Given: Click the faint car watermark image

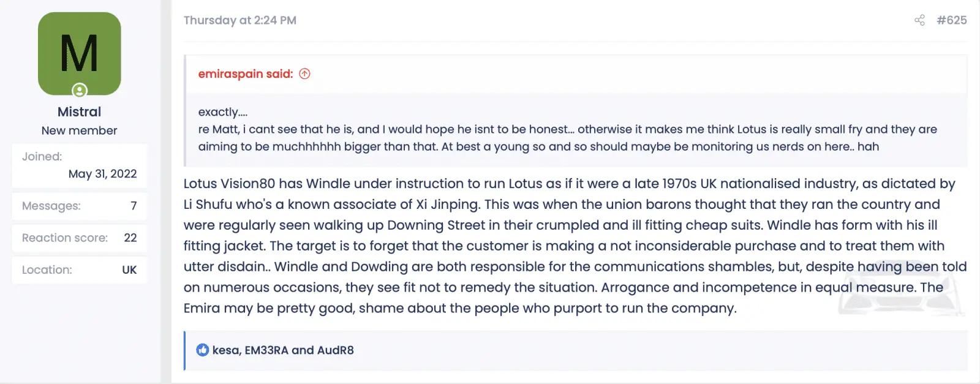Looking at the screenshot, I should (x=900, y=295).
